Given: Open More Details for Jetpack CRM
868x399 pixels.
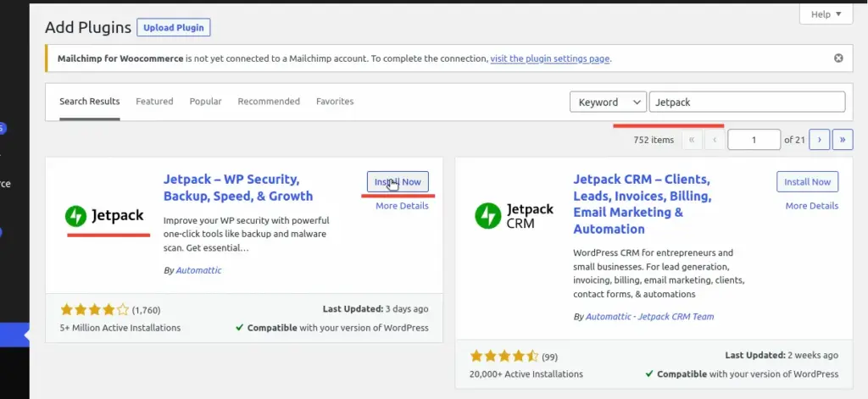Looking at the screenshot, I should point(811,206).
